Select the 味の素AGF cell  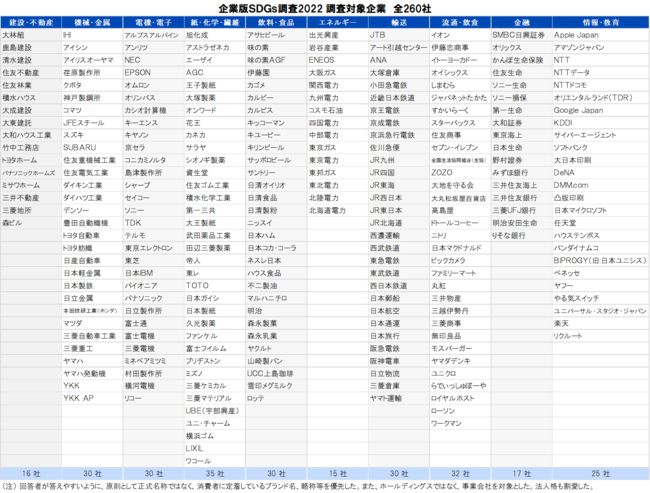click(276, 60)
